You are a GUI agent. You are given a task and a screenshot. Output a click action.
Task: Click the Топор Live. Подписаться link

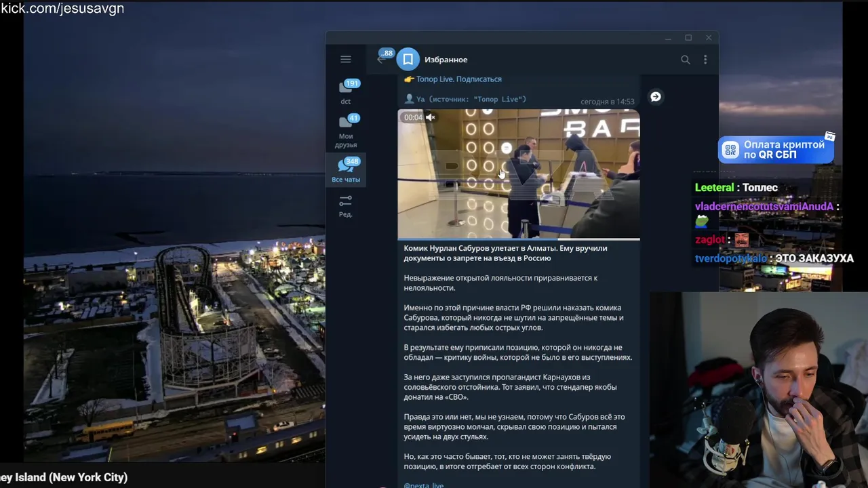[x=458, y=79]
